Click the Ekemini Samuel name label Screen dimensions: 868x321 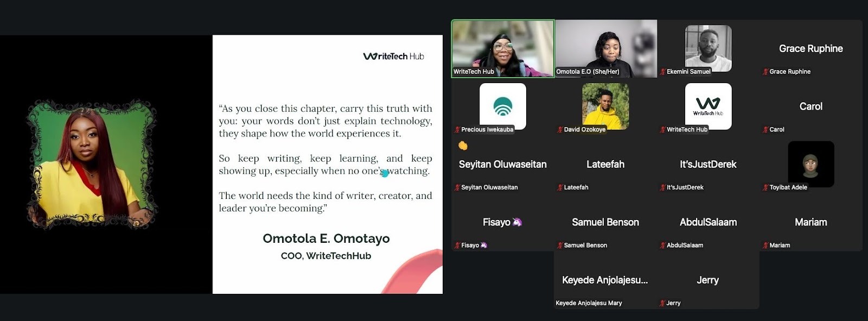click(688, 72)
